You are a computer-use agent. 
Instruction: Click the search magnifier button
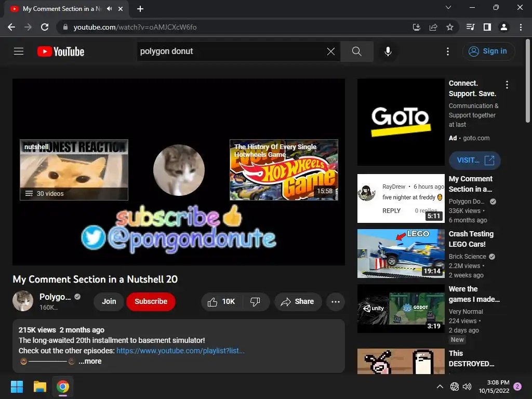[x=356, y=51]
